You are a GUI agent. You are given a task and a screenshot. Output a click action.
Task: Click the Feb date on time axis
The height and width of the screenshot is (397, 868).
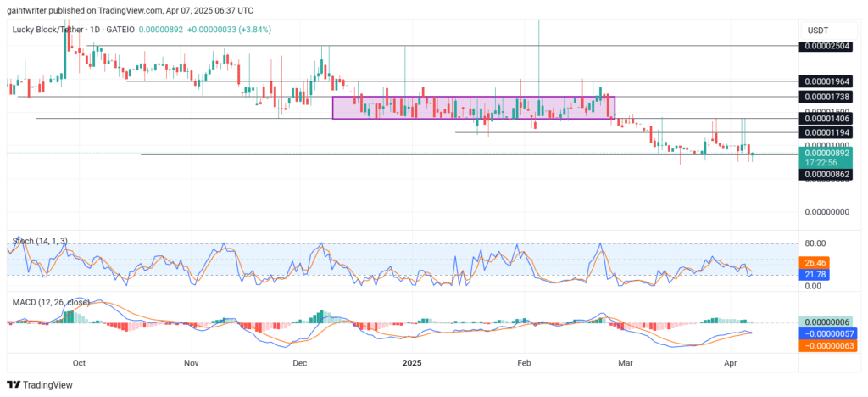point(524,363)
